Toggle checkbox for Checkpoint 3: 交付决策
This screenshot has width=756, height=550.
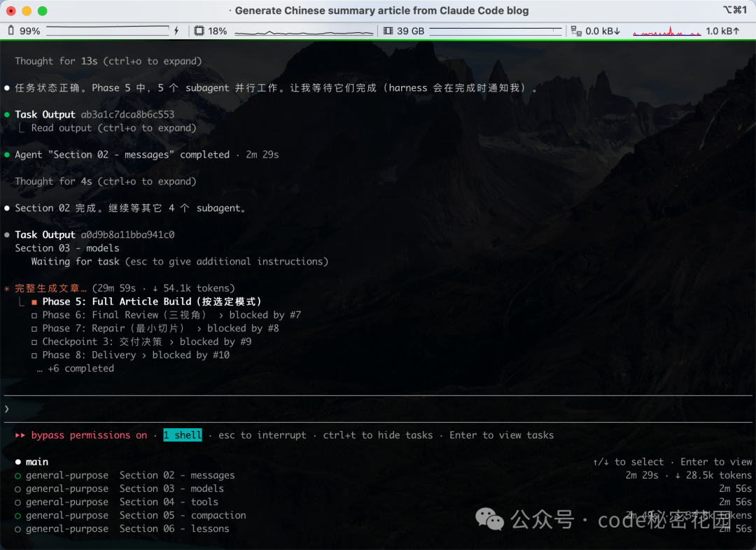(34, 342)
